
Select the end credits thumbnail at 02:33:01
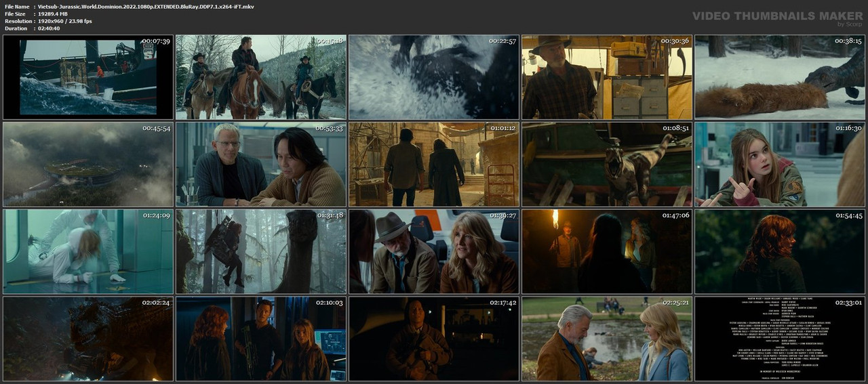(780, 339)
